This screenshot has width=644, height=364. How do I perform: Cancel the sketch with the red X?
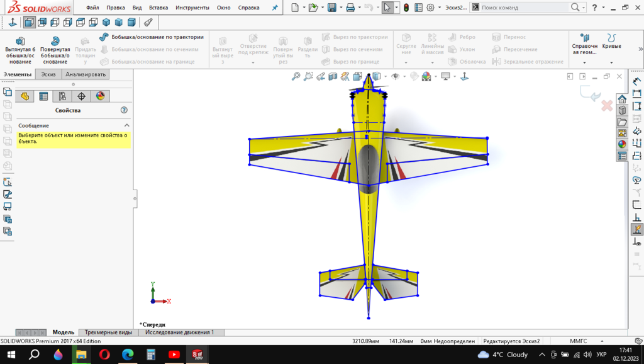[x=607, y=106]
